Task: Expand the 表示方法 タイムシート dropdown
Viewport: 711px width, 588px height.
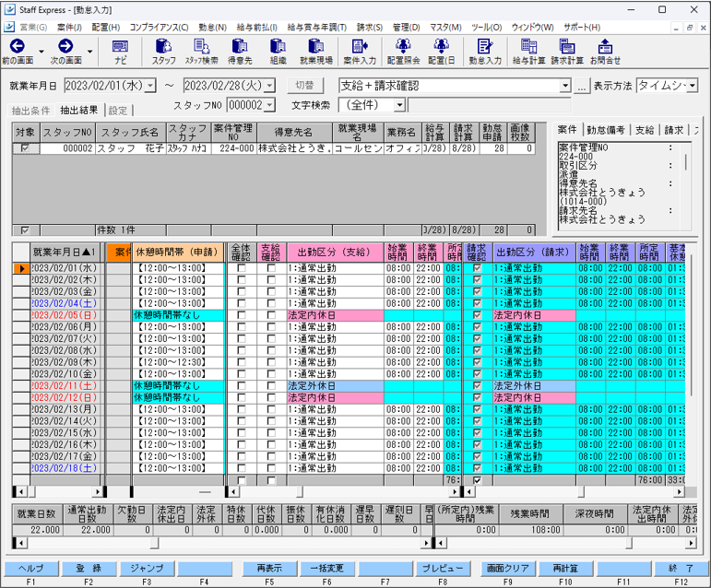Action: click(693, 86)
